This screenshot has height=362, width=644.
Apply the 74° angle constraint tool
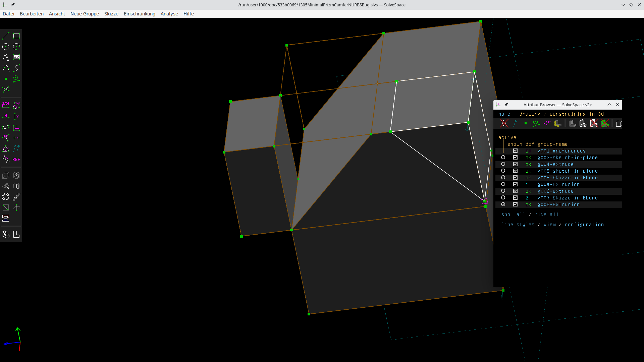coord(16,106)
